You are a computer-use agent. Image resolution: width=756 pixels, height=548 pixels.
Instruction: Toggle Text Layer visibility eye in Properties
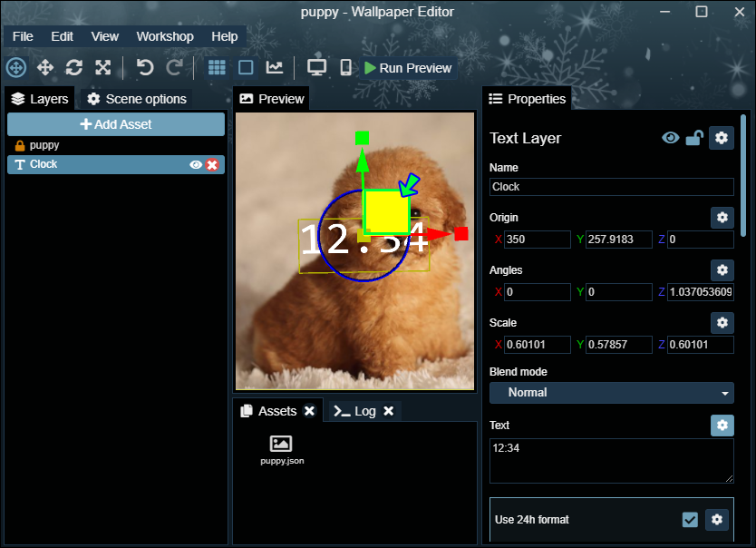point(670,138)
